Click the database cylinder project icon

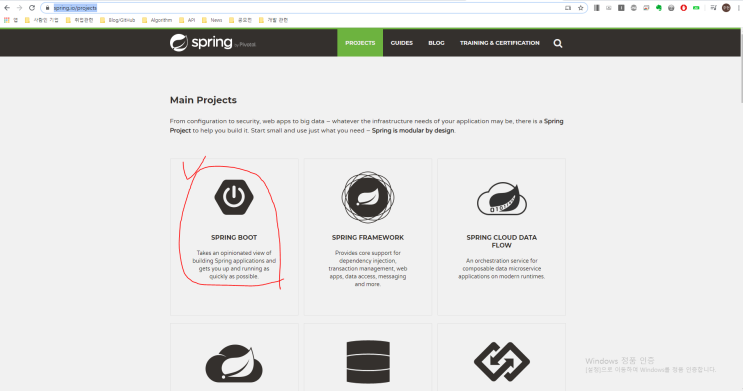[x=368, y=362]
